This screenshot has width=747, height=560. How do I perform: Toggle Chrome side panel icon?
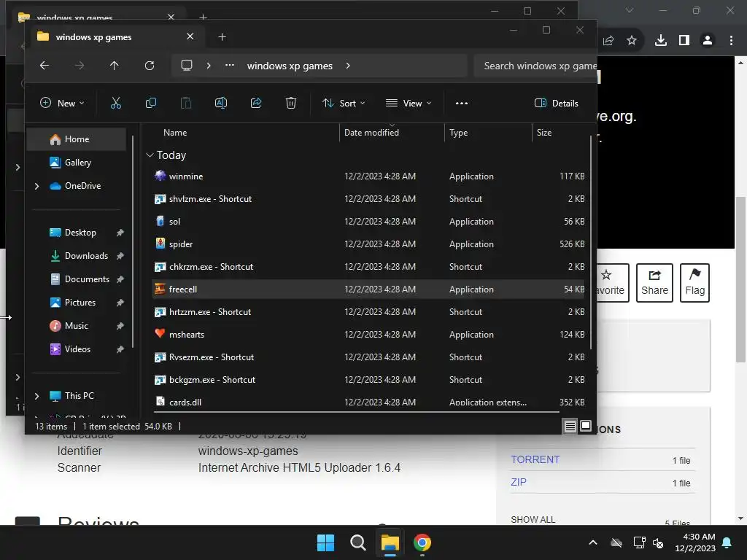684,41
